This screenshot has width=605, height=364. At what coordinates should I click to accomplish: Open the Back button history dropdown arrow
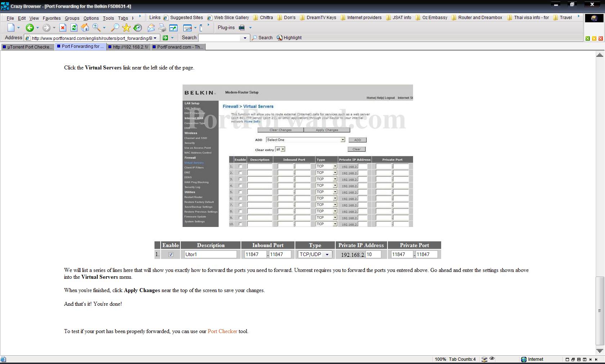[x=37, y=28]
